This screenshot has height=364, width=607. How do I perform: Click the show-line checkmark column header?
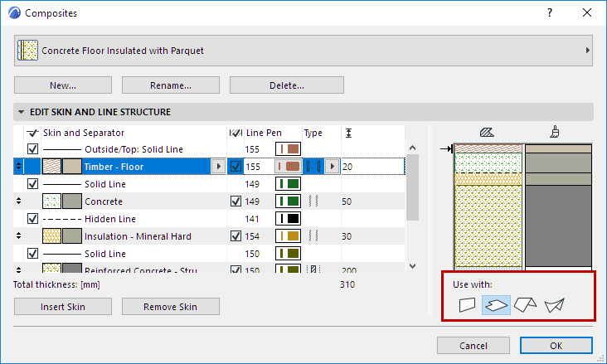(x=32, y=133)
